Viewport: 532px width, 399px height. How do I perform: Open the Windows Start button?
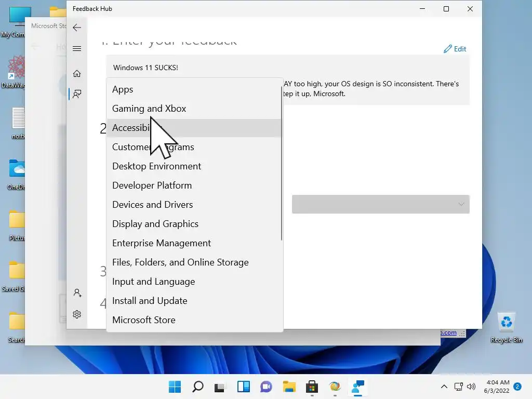tap(175, 387)
